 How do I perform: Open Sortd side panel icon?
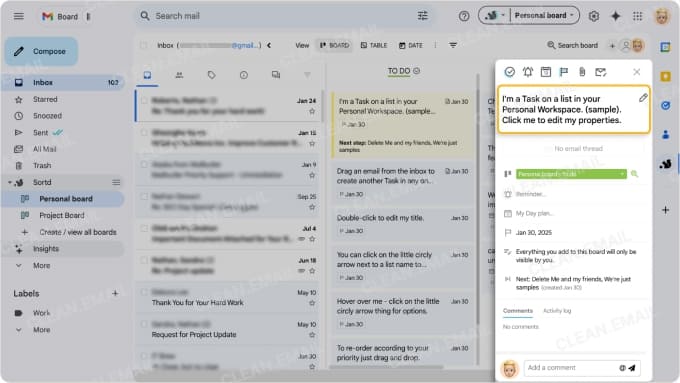(x=665, y=164)
